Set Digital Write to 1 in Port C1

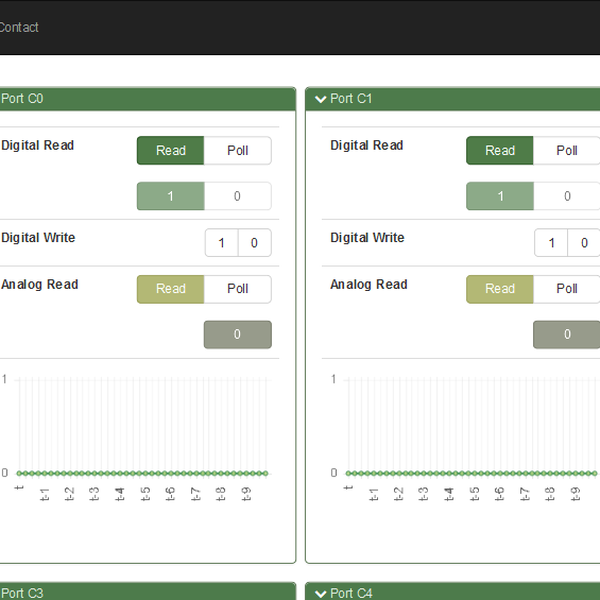coord(551,243)
